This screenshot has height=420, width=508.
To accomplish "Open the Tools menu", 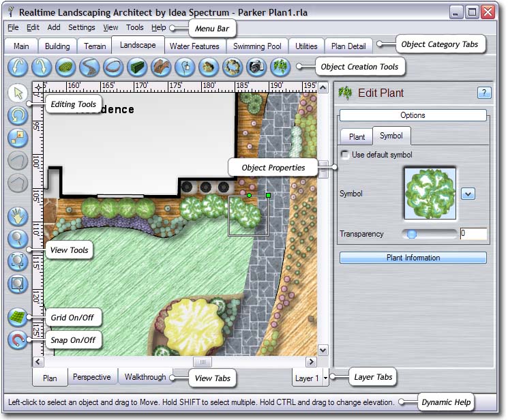I will pyautogui.click(x=135, y=27).
